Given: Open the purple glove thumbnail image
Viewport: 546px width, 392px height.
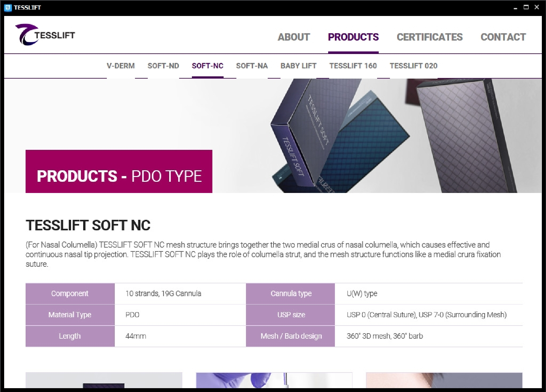Looking at the screenshot, I should (274, 380).
